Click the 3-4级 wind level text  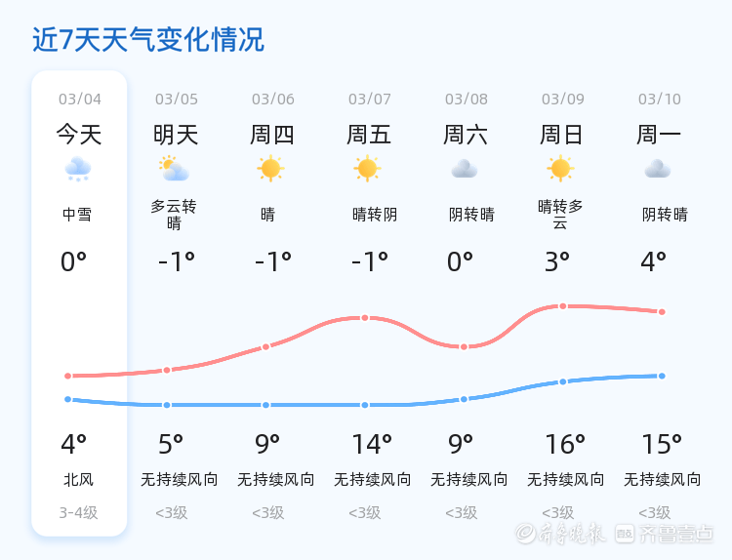pos(78,513)
